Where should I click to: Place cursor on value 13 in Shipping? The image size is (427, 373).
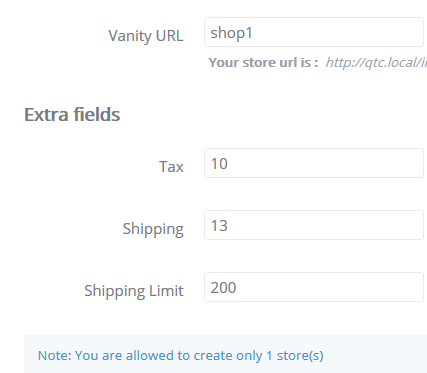click(219, 226)
